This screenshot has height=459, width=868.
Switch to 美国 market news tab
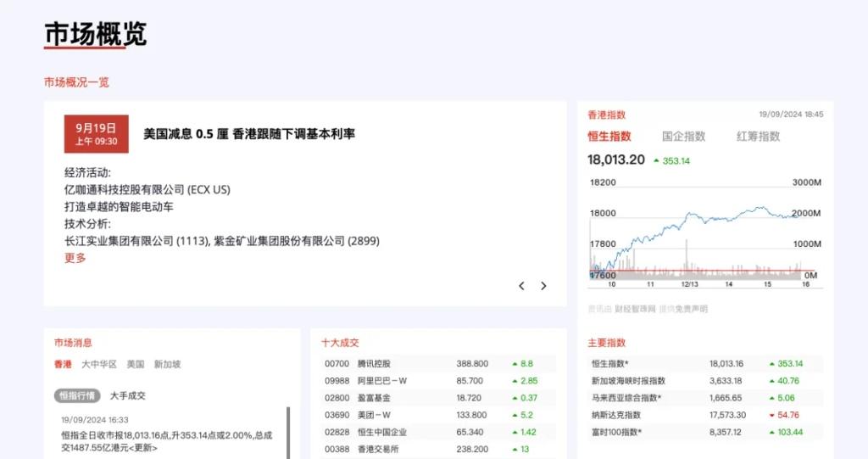[136, 364]
